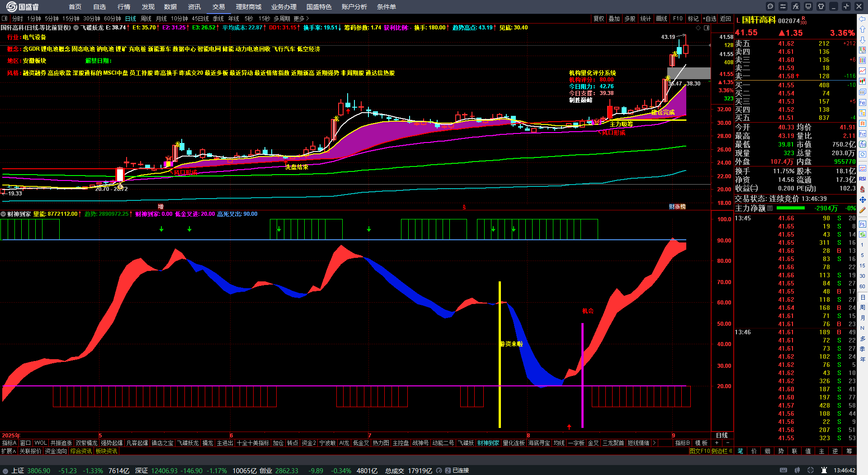Screen dimensions: 868x475
Task: Open the candlestick chart icon in sidebar
Action: tap(863, 81)
